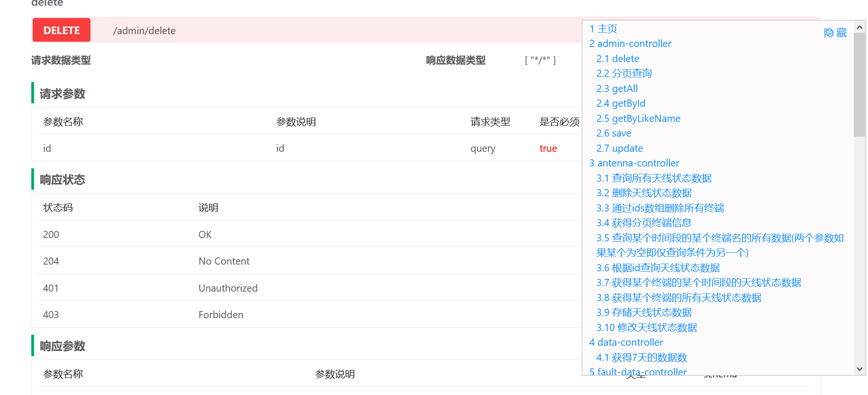Image resolution: width=868 pixels, height=395 pixels.
Task: Go to '2.6 save' entry
Action: click(x=614, y=133)
